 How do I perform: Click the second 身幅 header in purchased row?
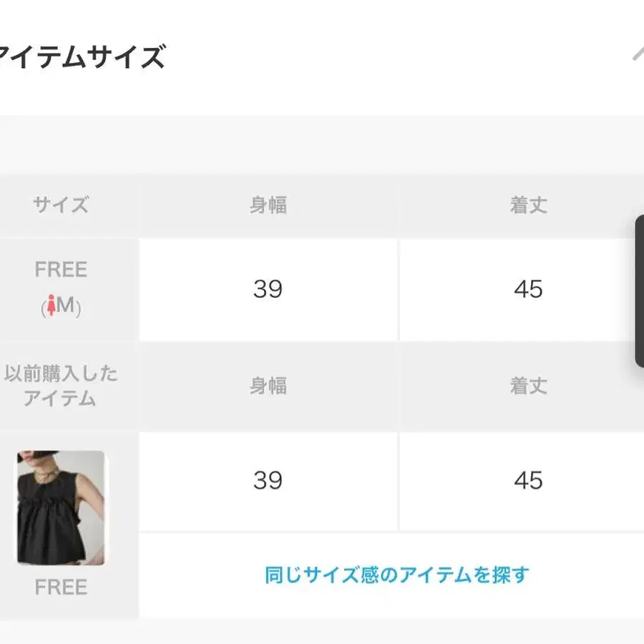pyautogui.click(x=268, y=386)
